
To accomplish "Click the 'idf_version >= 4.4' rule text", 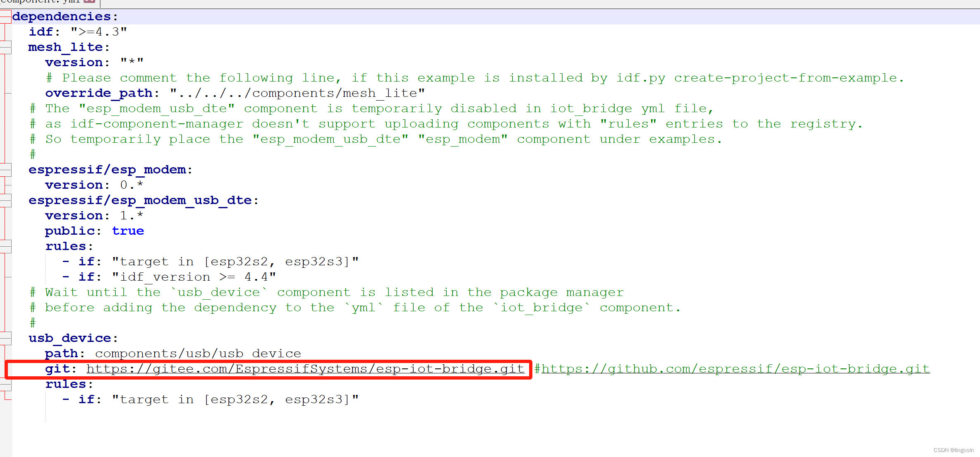I will click(193, 277).
